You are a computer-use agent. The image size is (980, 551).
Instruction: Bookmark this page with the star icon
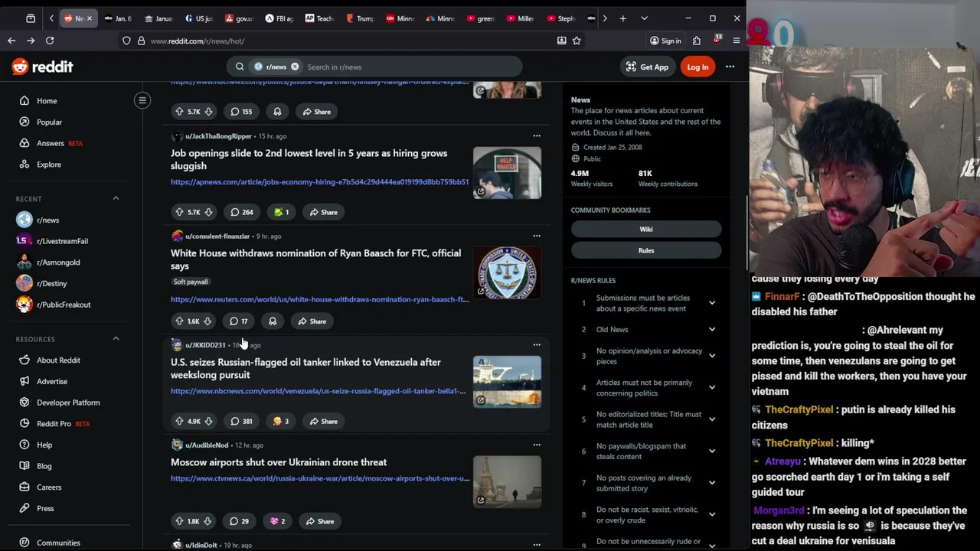tap(577, 41)
